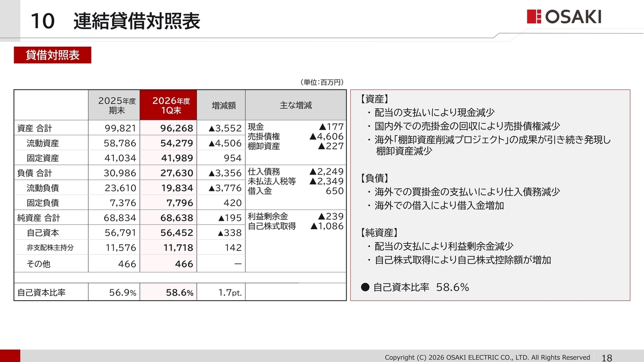Select the value 11,576
644x362 pixels.
(121, 247)
